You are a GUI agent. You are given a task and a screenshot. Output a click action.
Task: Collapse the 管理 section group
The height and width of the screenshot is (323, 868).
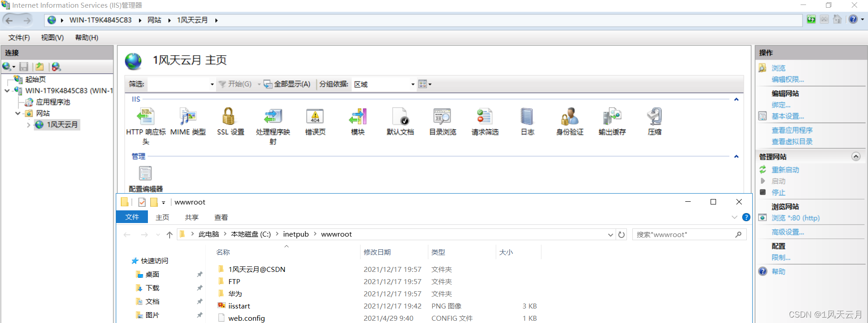736,157
